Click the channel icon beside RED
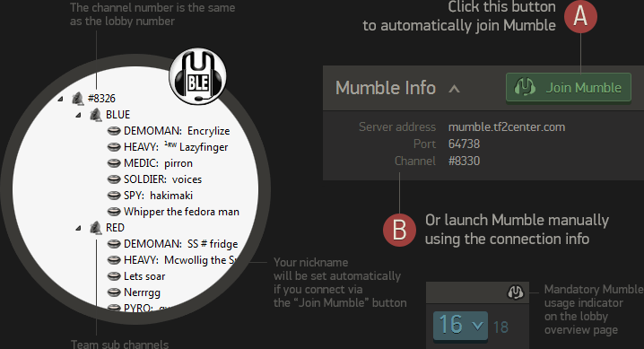 (x=96, y=228)
